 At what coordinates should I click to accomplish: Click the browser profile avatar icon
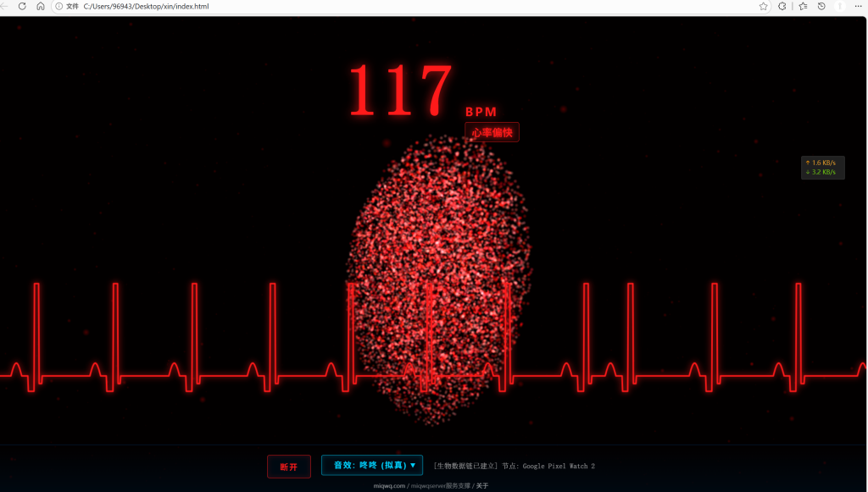pyautogui.click(x=840, y=6)
